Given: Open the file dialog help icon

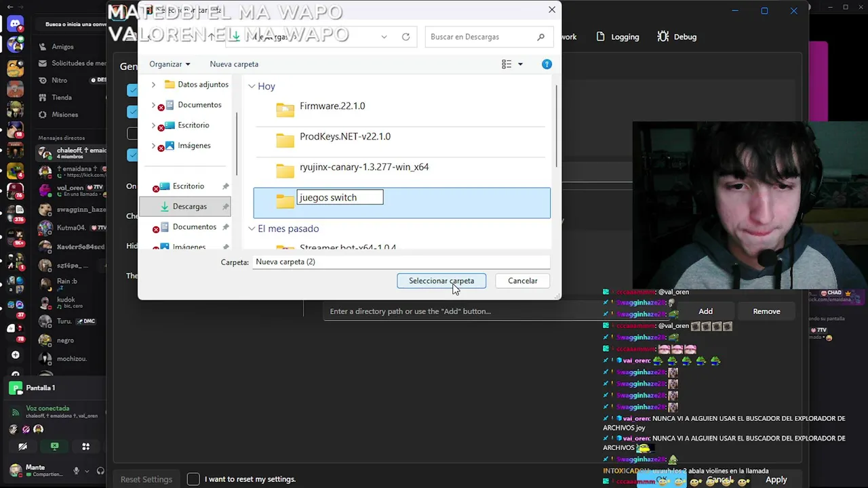Looking at the screenshot, I should [x=547, y=64].
